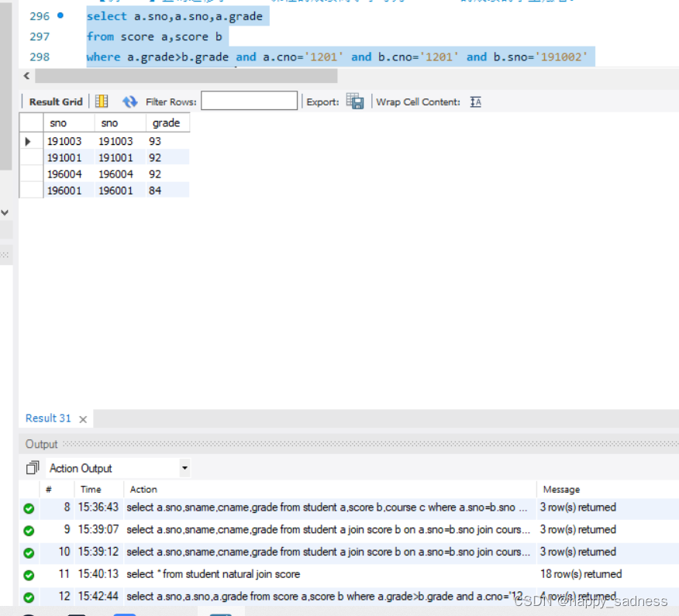Click the form editor grid icon beside Result Grid
Viewport: 679px width, 616px height.
point(102,102)
